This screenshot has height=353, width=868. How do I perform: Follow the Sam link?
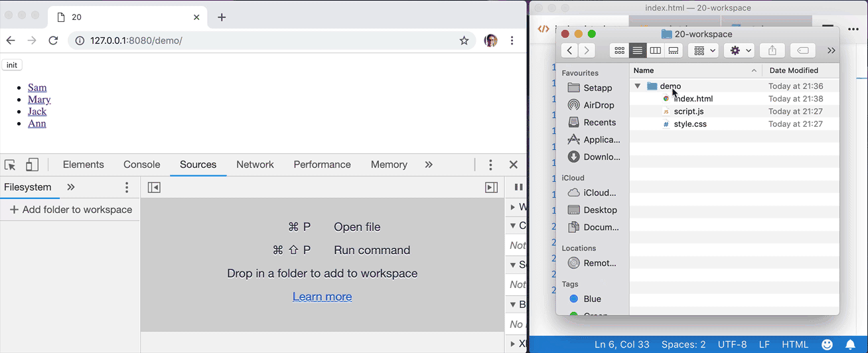pyautogui.click(x=37, y=88)
